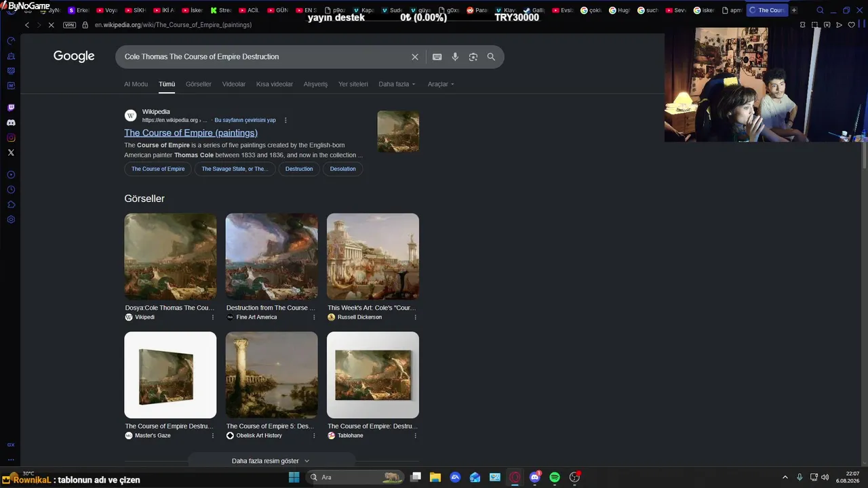
Task: Open the options menu for the Tablohane image
Action: [415, 436]
